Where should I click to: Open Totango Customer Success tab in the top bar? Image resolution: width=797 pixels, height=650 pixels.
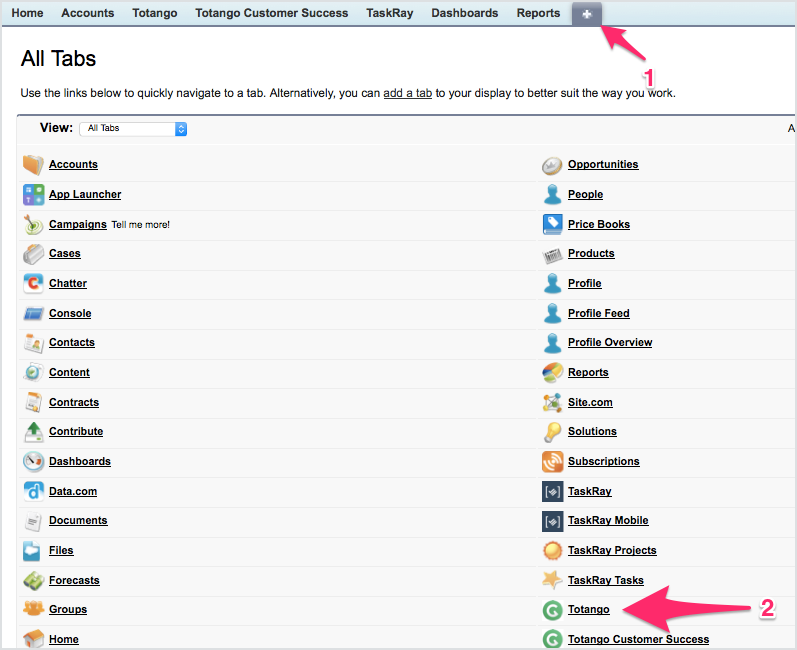coord(271,13)
